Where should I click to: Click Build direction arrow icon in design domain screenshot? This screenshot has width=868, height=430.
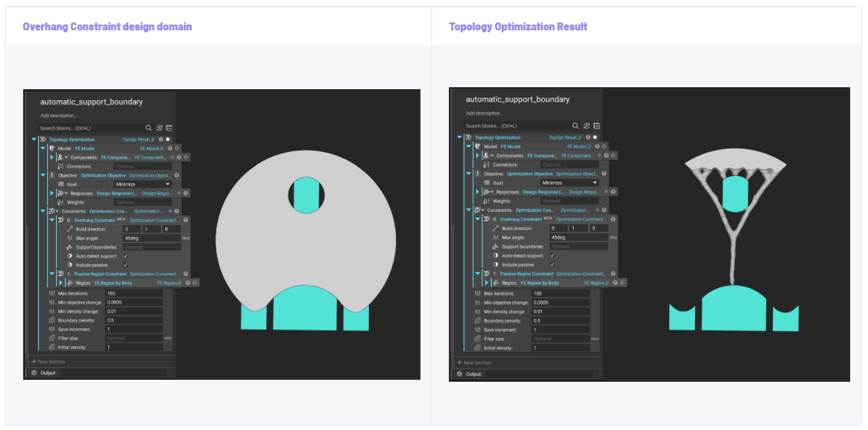pyautogui.click(x=69, y=229)
